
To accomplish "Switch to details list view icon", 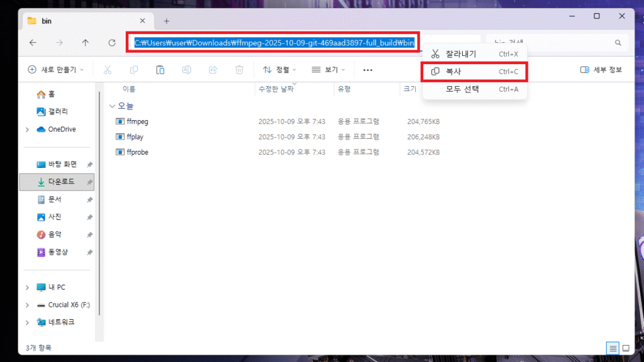I will point(613,348).
